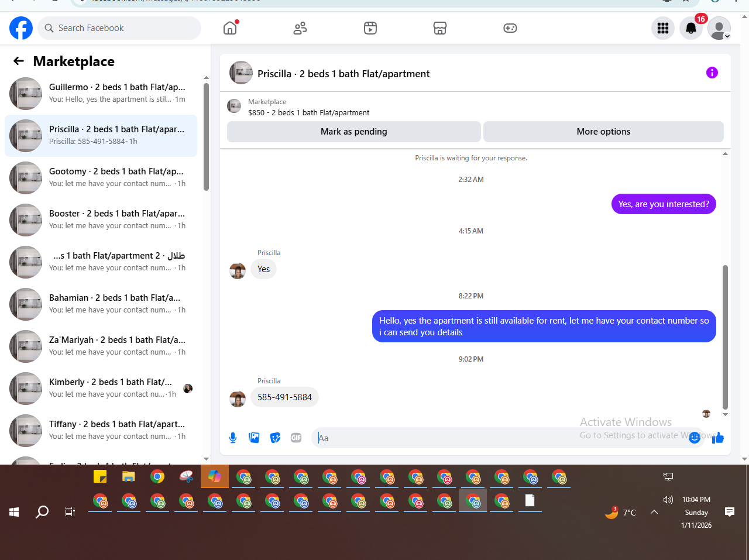The height and width of the screenshot is (560, 749).
Task: Click the Facebook logo
Action: point(21,28)
